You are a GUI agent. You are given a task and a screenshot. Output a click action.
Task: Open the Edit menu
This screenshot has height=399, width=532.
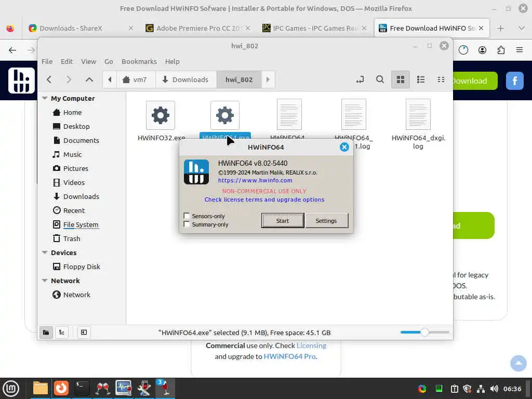pos(67,62)
